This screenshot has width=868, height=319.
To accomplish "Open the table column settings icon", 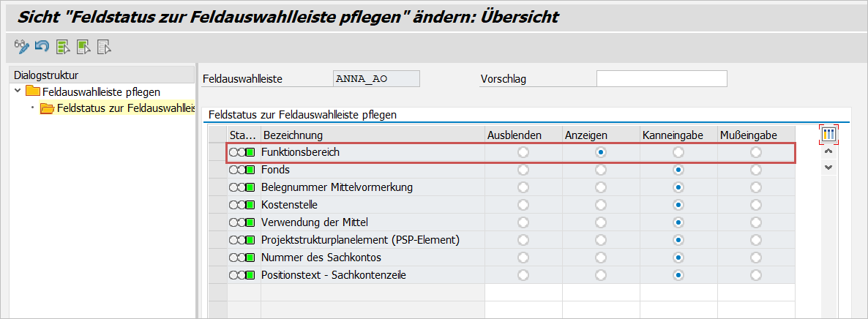I will pos(828,135).
